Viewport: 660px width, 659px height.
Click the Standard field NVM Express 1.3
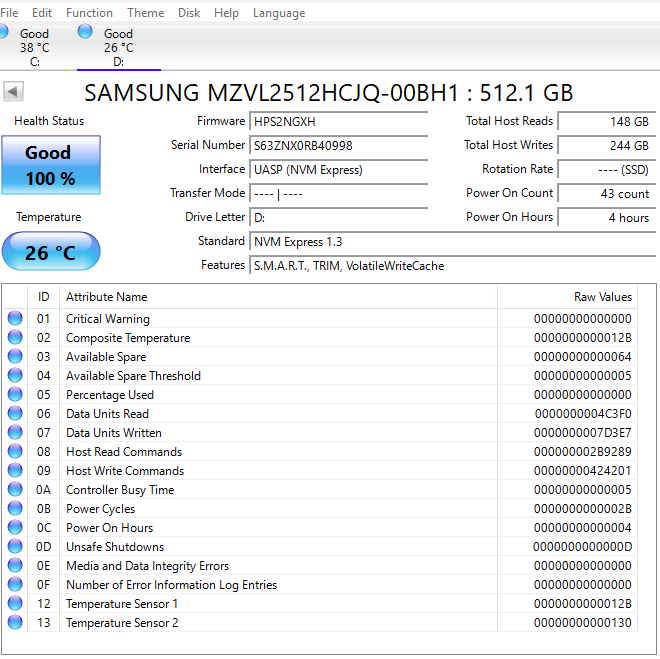(x=452, y=242)
